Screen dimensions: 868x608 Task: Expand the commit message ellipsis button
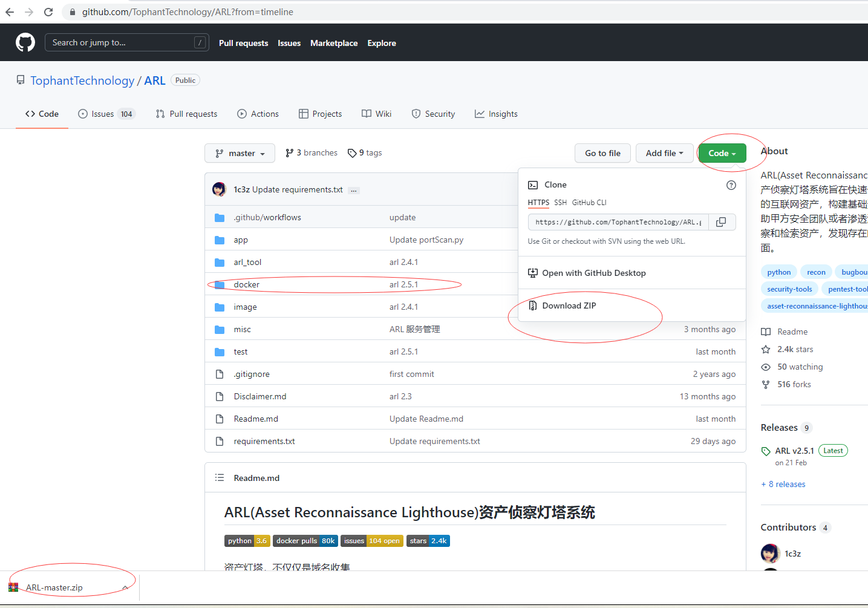pyautogui.click(x=354, y=190)
